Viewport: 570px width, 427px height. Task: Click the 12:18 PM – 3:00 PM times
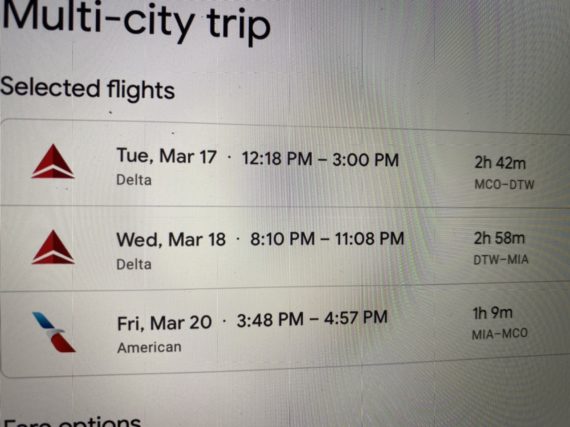[x=320, y=159]
